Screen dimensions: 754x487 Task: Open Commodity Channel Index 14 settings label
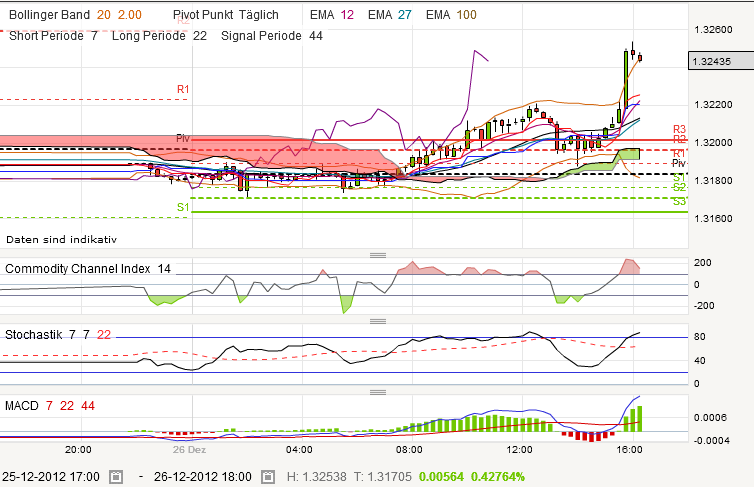pos(88,269)
